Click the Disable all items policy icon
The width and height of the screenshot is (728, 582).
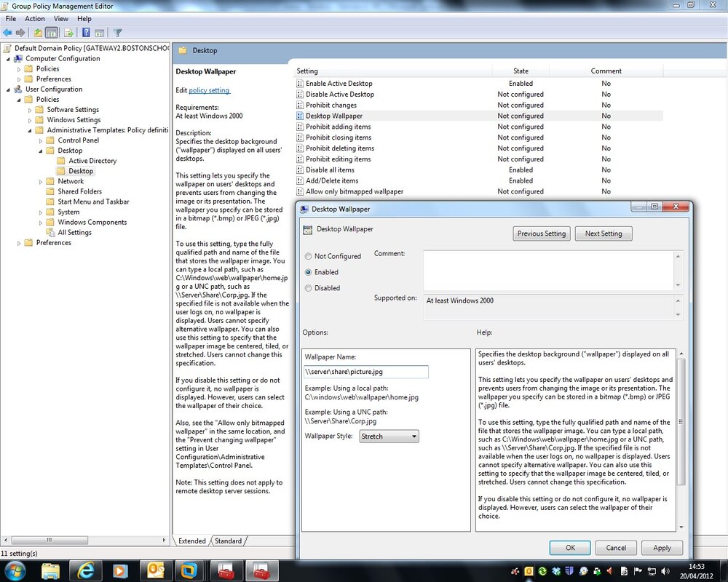[300, 170]
